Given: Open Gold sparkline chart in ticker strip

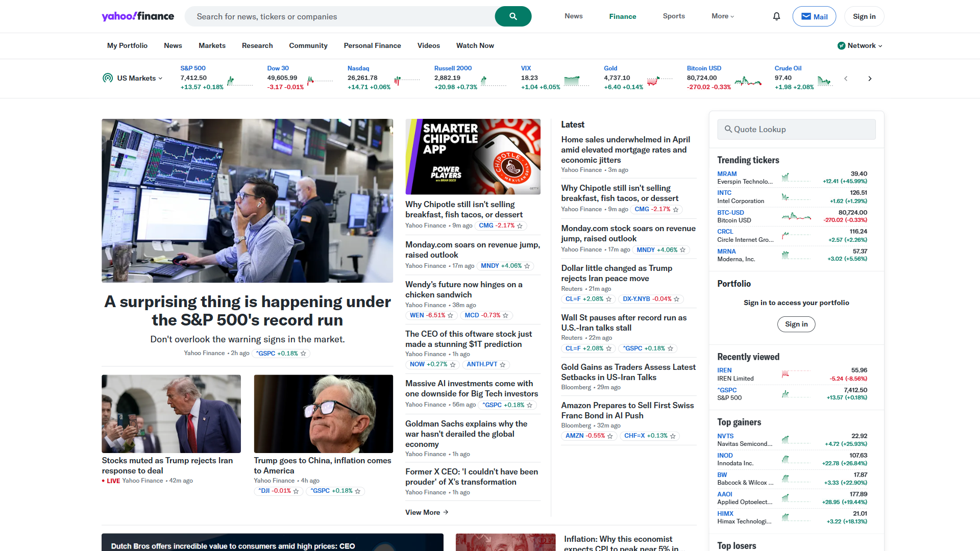Looking at the screenshot, I should pyautogui.click(x=659, y=81).
